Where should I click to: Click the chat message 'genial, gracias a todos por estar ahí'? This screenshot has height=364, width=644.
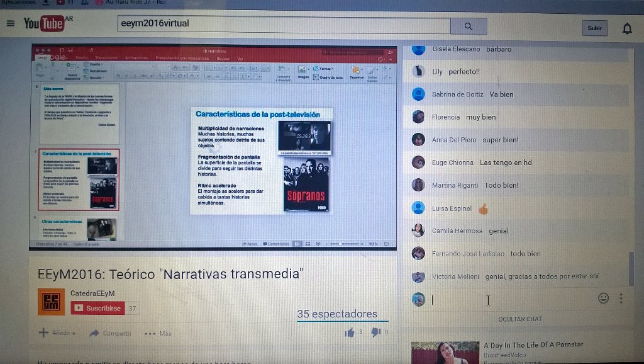pyautogui.click(x=541, y=276)
